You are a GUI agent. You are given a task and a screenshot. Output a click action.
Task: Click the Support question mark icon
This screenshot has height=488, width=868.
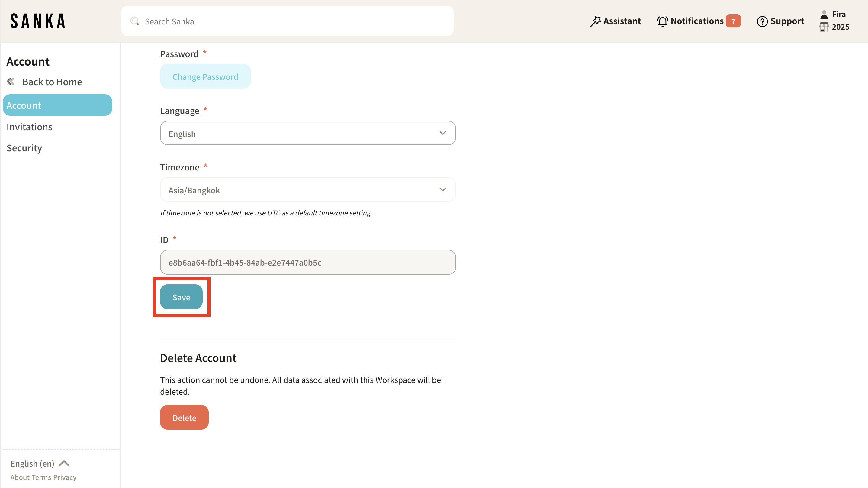pos(762,21)
